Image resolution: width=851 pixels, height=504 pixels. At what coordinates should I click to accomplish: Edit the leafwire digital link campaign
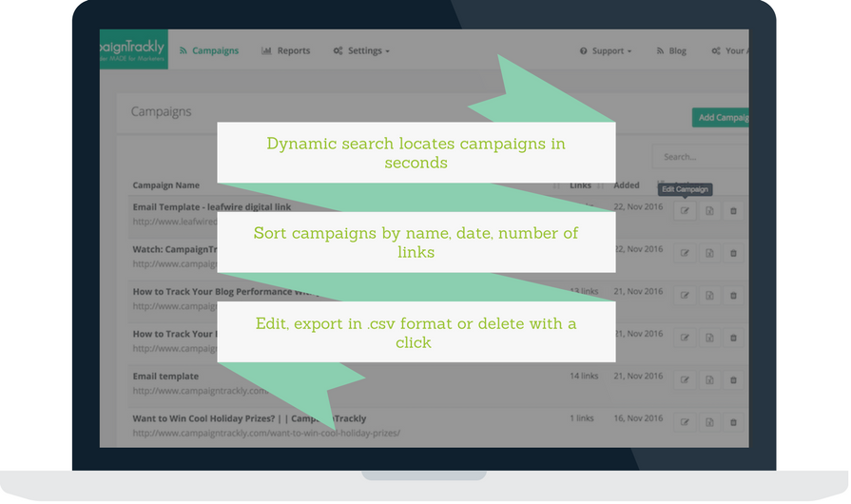[685, 210]
